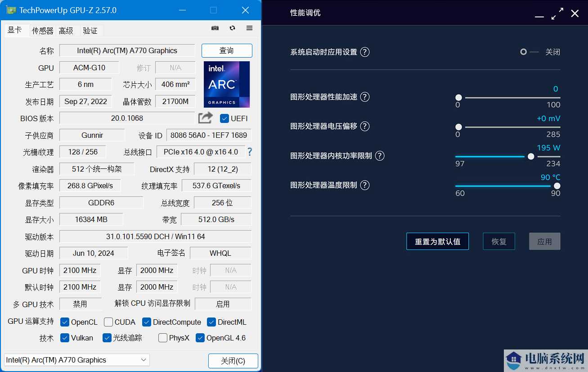Click the GPU-Z title bar app icon
Image resolution: width=588 pixels, height=372 pixels.
click(12, 10)
